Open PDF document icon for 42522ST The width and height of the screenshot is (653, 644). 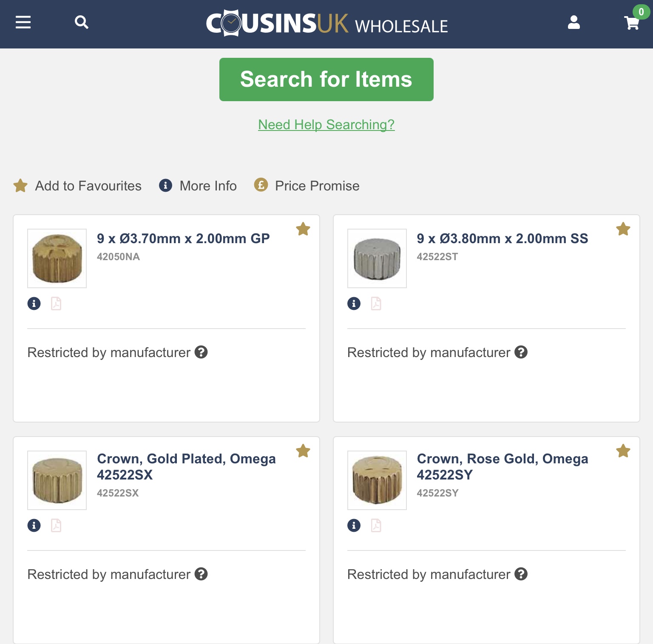(x=376, y=304)
